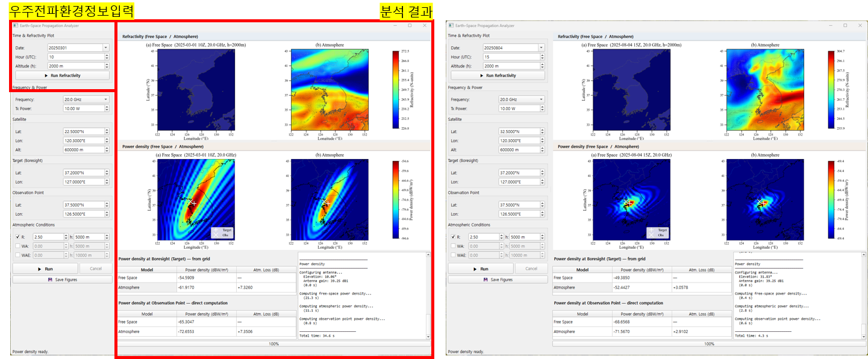Open the Date dropdown showing 20250301
This screenshot has height=359, width=868.
[x=78, y=48]
